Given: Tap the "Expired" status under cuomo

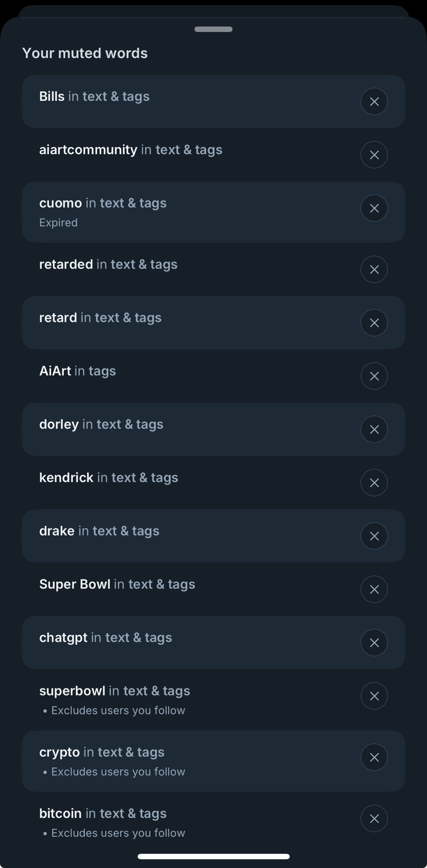Looking at the screenshot, I should pos(59,223).
